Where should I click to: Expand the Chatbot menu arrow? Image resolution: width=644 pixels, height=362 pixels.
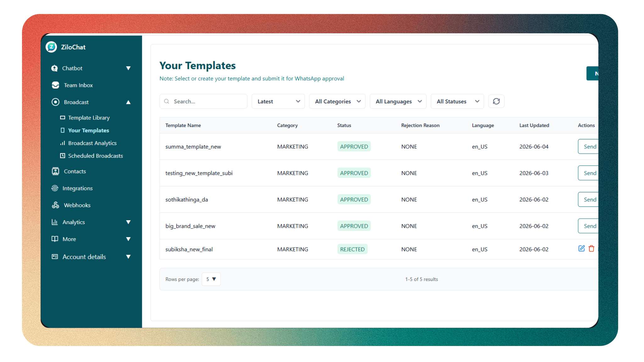[128, 68]
